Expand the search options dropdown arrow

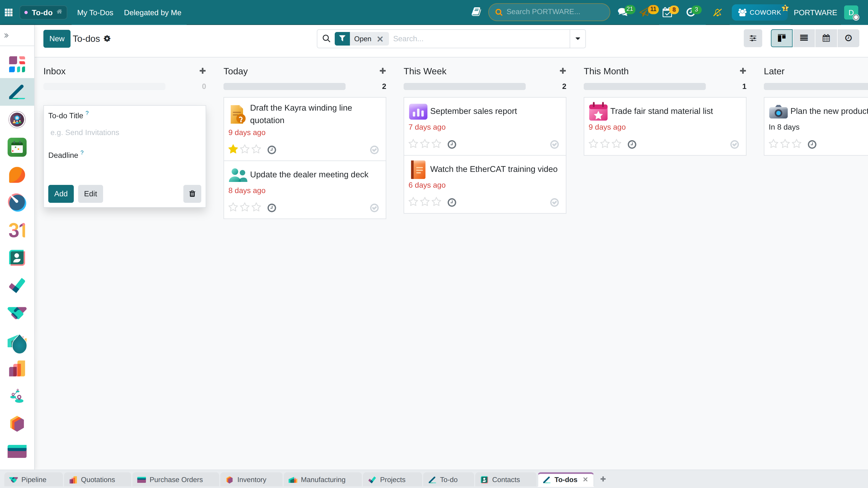point(577,38)
